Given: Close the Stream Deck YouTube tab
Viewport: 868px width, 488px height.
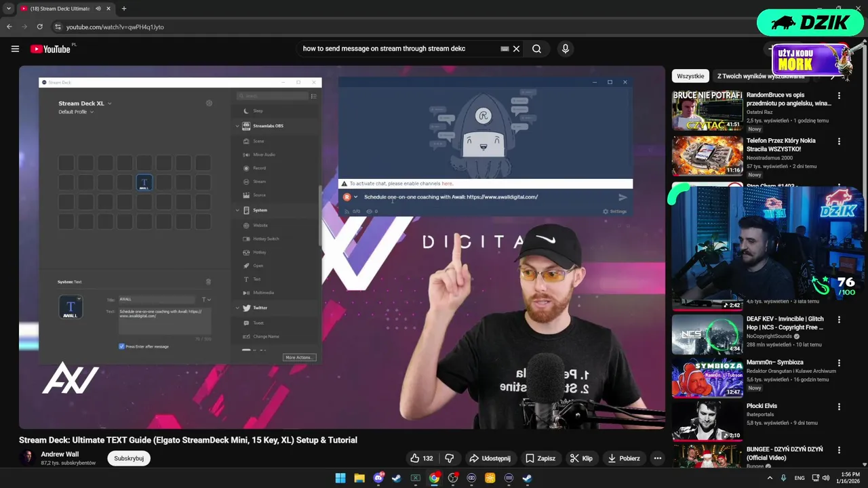Looking at the screenshot, I should pos(108,9).
